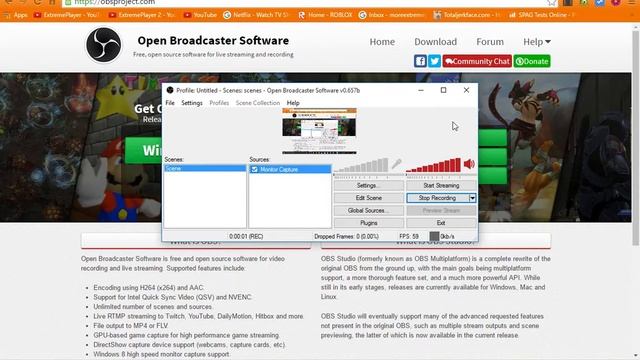The width and height of the screenshot is (640, 360).
Task: Open Apps bookmarks shortcut
Action: (x=16, y=15)
